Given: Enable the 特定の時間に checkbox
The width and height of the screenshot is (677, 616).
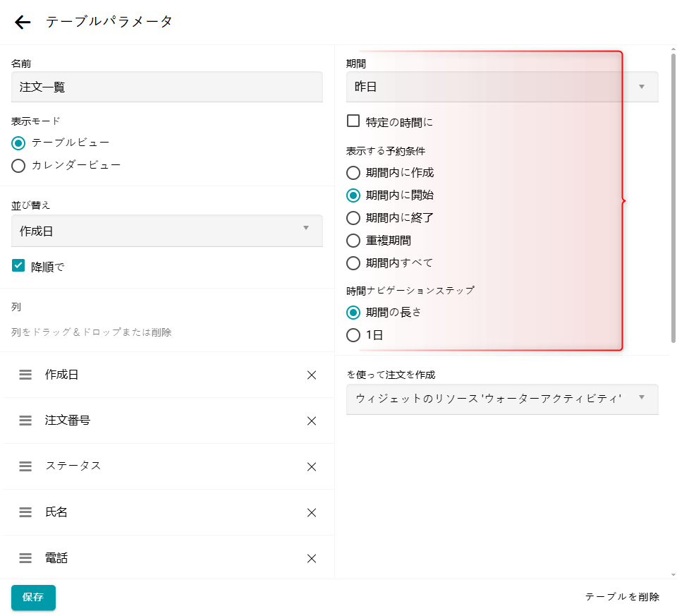Looking at the screenshot, I should (353, 121).
